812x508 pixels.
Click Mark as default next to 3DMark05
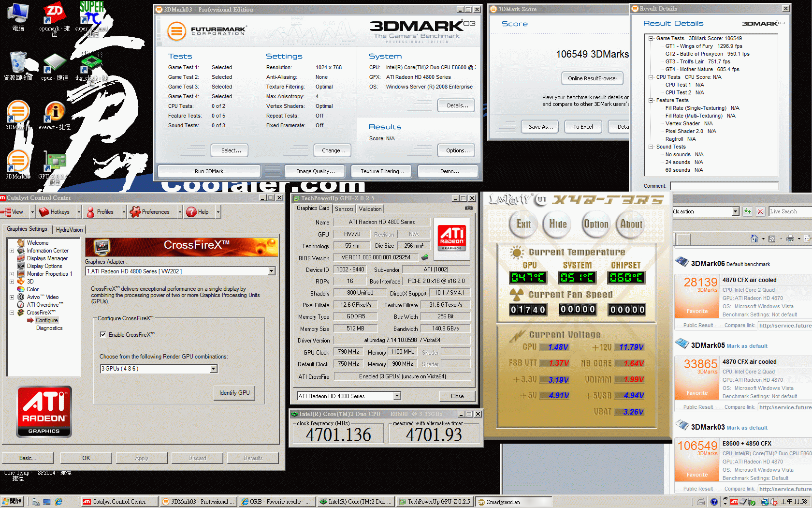[747, 346]
